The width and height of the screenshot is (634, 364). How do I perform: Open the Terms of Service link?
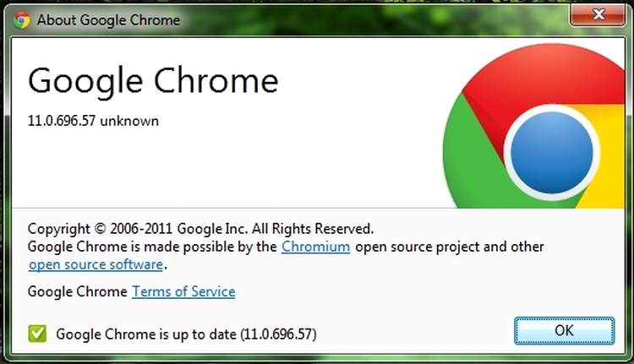[183, 291]
